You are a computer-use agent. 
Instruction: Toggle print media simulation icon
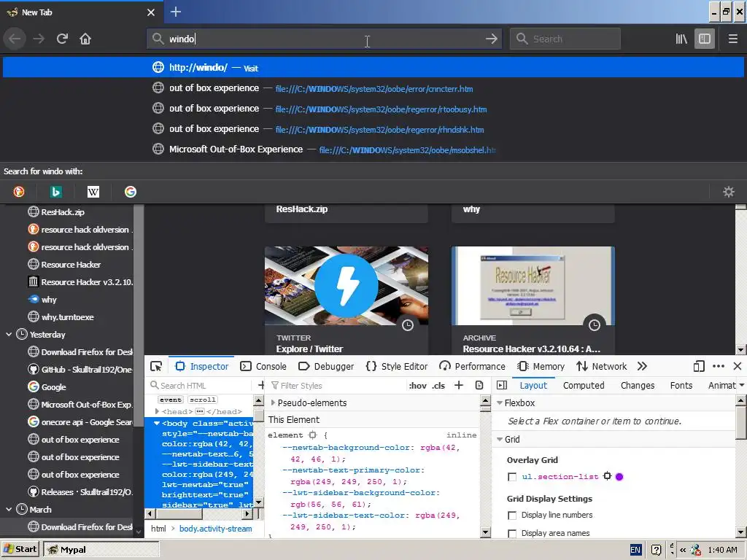coord(479,385)
